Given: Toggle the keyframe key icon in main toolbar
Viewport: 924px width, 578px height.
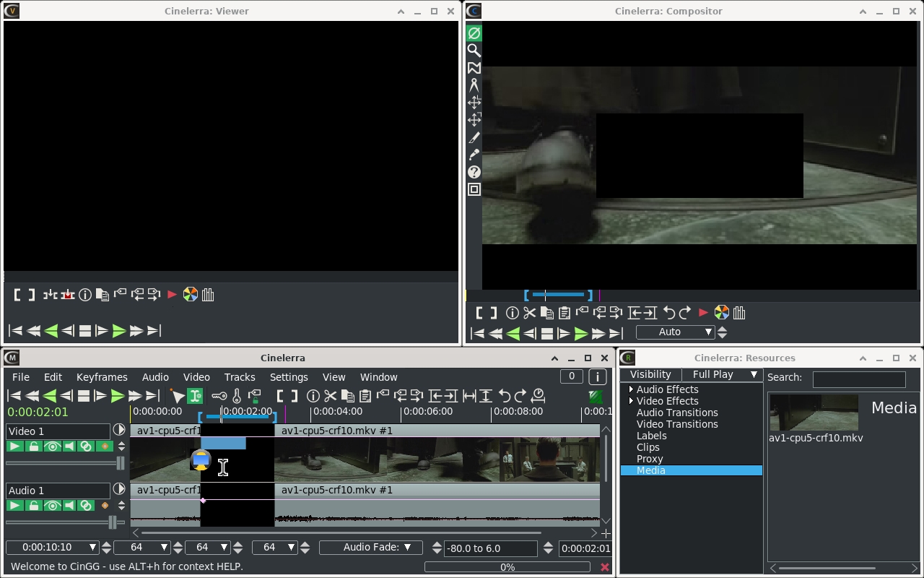Looking at the screenshot, I should click(x=219, y=396).
